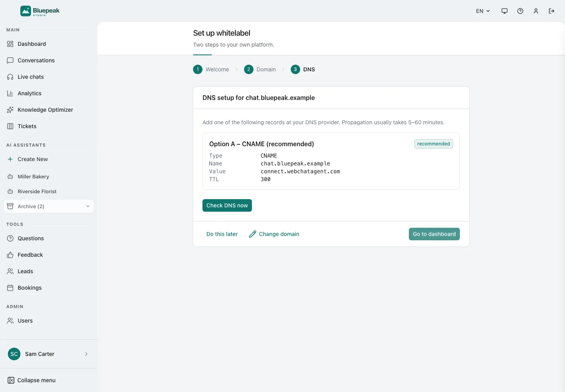Open Analytics menu item

pyautogui.click(x=49, y=93)
